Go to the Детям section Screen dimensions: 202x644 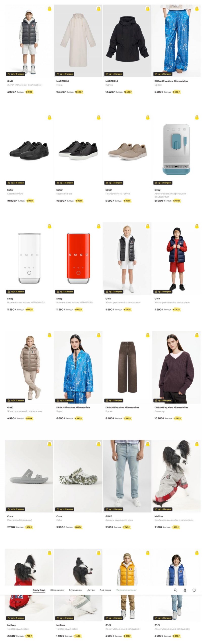(x=91, y=590)
